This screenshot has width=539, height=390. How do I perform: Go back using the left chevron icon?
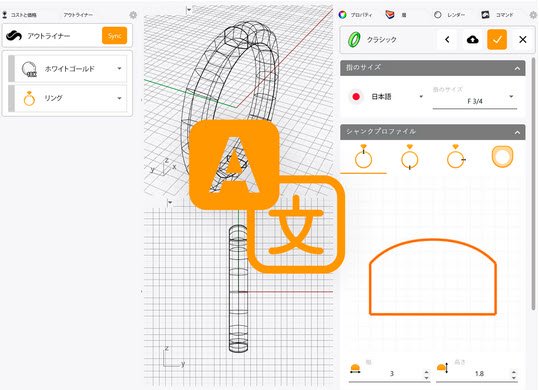pyautogui.click(x=447, y=40)
